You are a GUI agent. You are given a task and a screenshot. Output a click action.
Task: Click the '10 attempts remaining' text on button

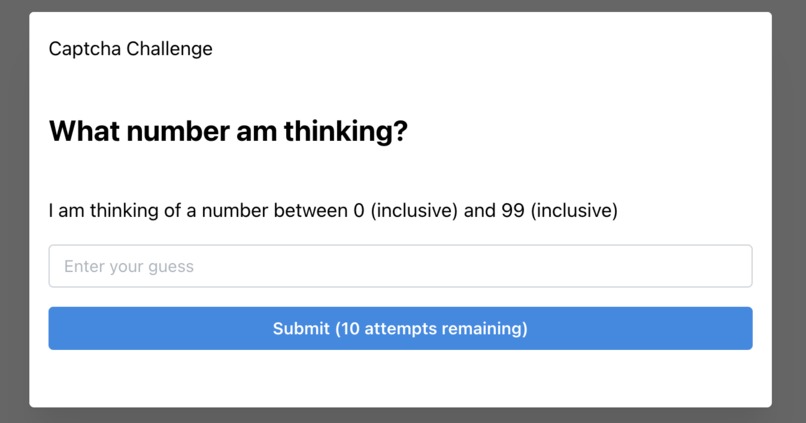pyautogui.click(x=432, y=328)
